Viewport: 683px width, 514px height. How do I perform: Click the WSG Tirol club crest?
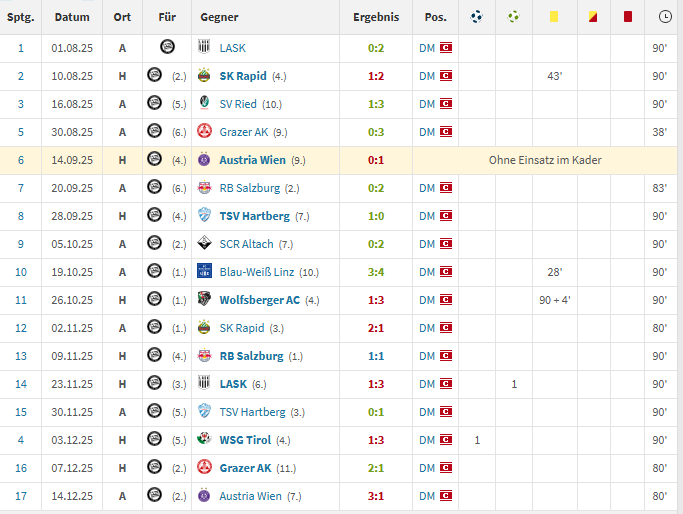[204, 440]
